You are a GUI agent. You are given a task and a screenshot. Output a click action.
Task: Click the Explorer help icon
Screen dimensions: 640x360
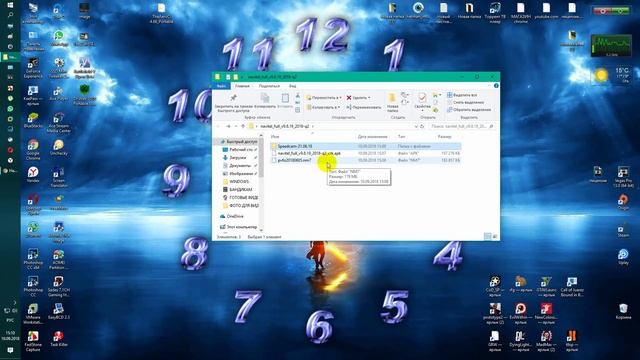coord(496,86)
